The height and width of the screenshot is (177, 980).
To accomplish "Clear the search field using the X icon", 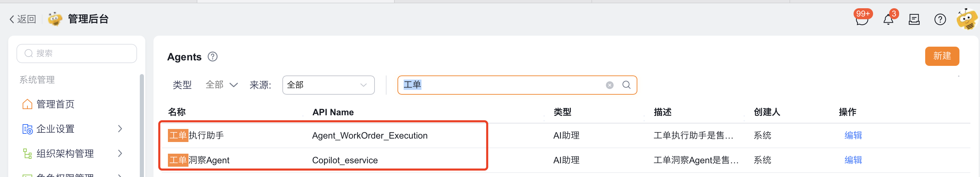I will click(x=610, y=85).
